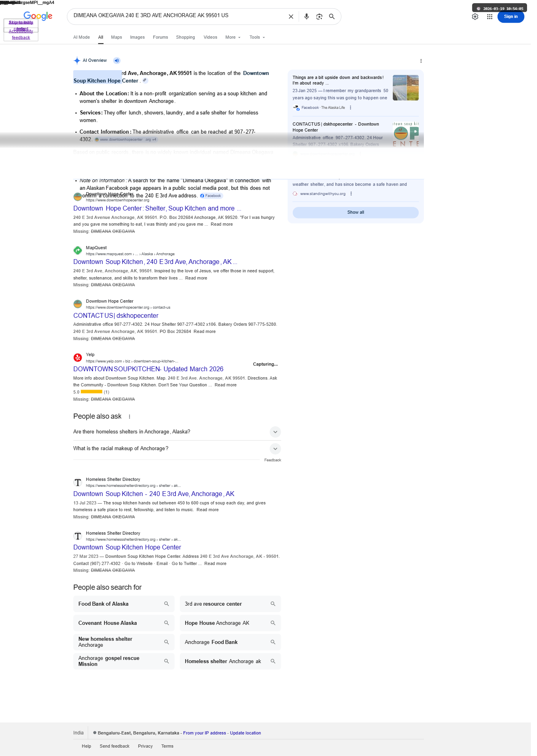Open three-dot menu beside www.standingwithyou.org
This screenshot has width=537, height=756.
[x=351, y=194]
